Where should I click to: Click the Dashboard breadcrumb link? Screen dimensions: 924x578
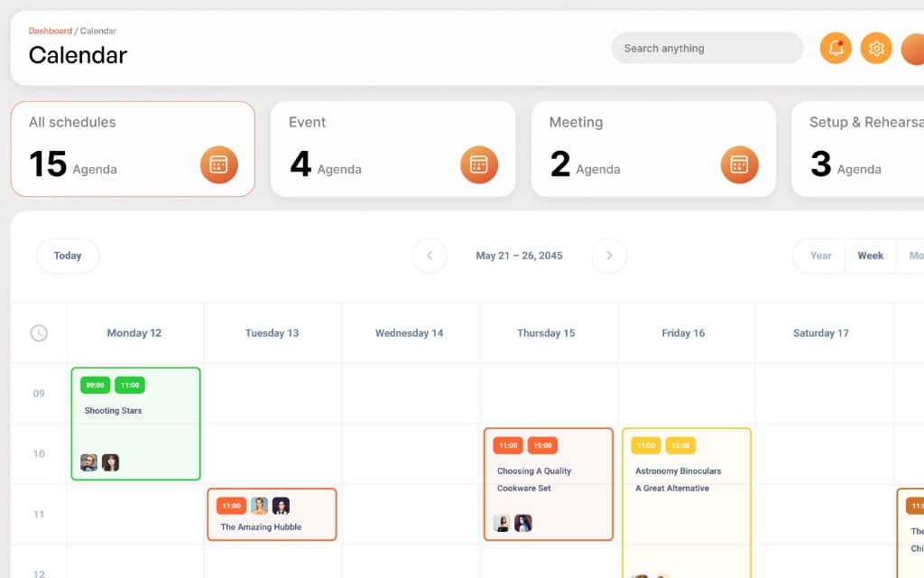point(51,31)
